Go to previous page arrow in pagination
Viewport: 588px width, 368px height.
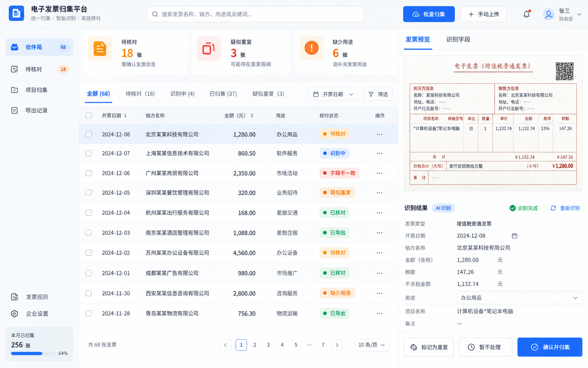click(225, 345)
